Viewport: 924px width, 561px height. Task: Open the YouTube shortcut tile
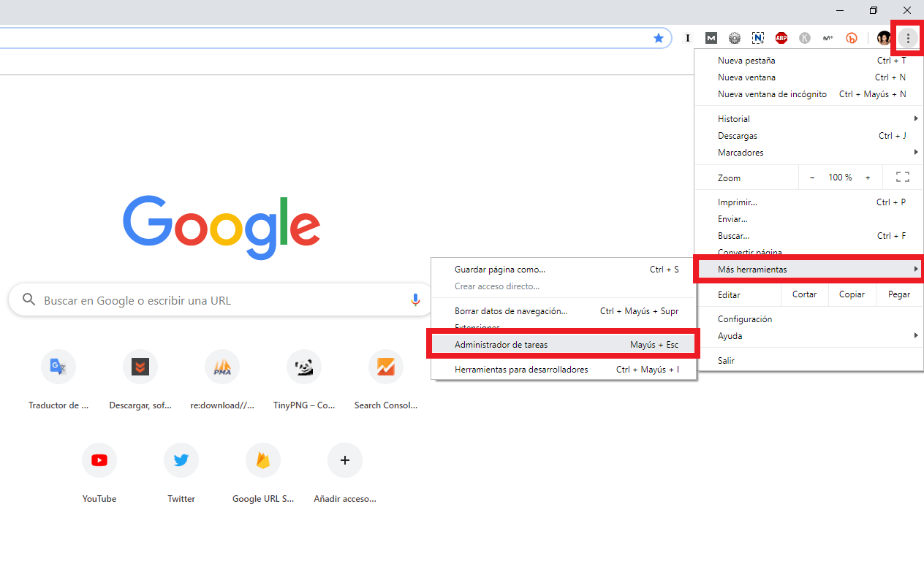(99, 473)
